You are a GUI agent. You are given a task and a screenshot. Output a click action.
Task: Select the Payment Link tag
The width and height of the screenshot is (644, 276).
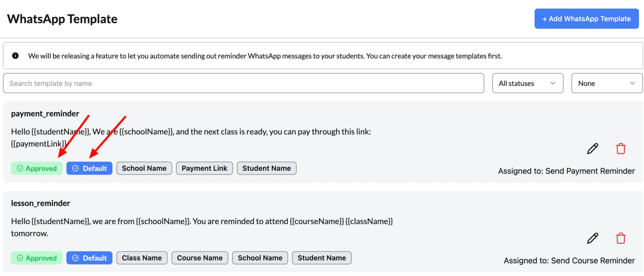pos(204,168)
